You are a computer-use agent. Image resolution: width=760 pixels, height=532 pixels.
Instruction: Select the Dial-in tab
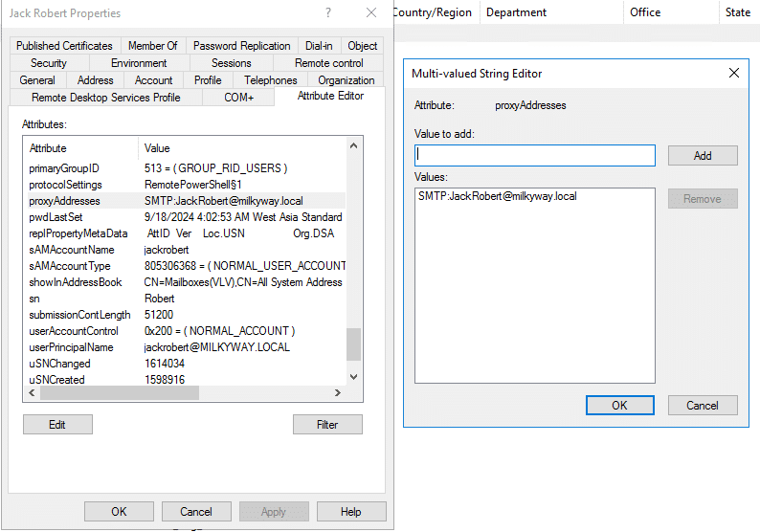(x=319, y=46)
